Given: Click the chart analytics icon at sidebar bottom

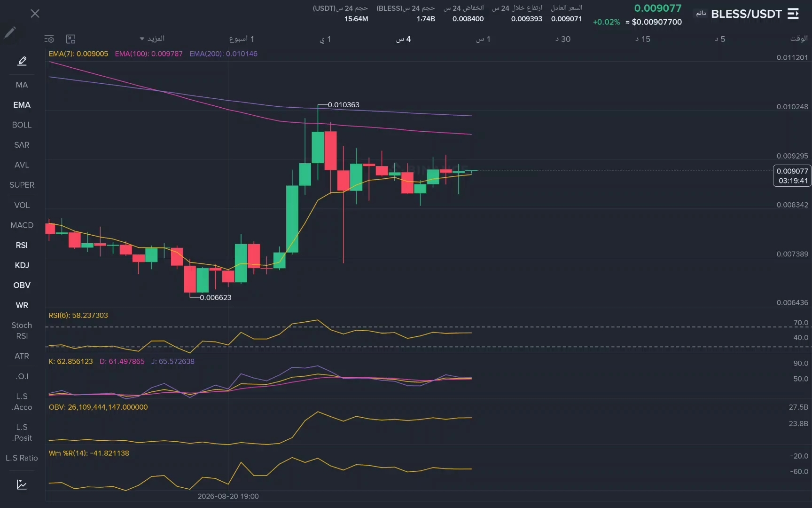Looking at the screenshot, I should pyautogui.click(x=22, y=484).
